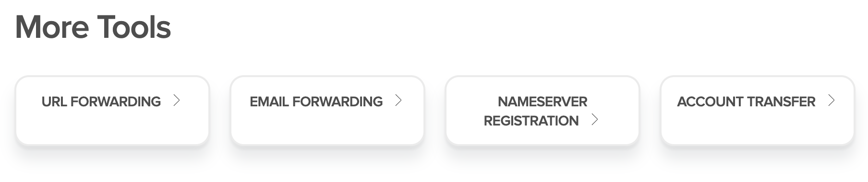Screen dimensions: 868x182
Task: Click empty area inside Email Forwarding card
Action: click(327, 127)
